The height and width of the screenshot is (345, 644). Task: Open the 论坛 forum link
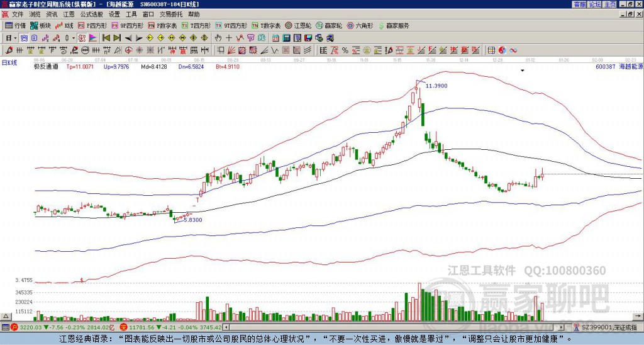[595, 4]
